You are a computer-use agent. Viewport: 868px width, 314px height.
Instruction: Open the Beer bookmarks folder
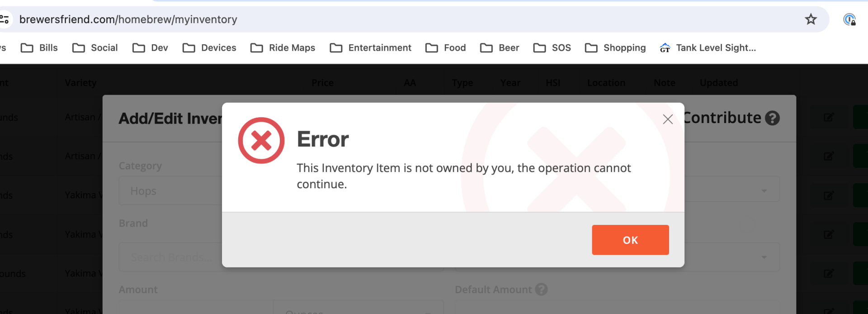tap(500, 48)
